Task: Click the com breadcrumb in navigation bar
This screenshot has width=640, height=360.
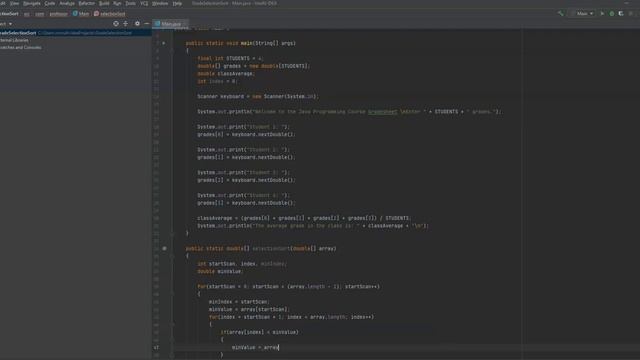Action: click(x=40, y=14)
